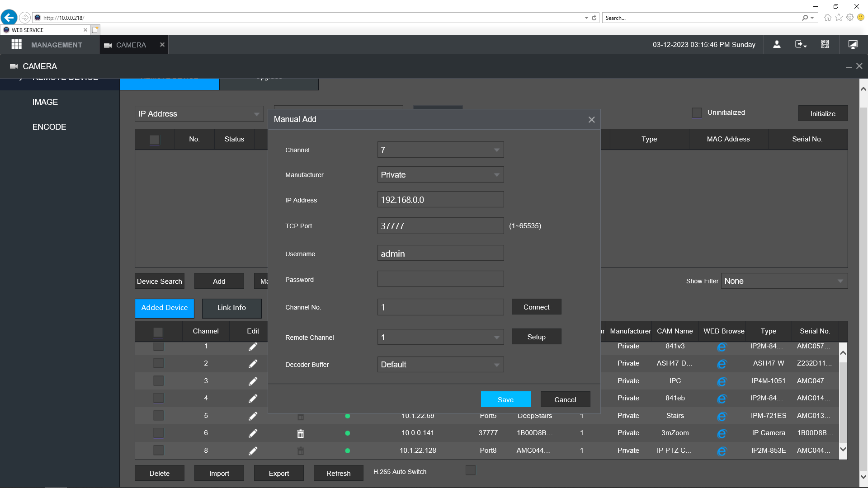Click the QR code icon in top bar
Image resolution: width=868 pixels, height=488 pixels.
point(825,44)
